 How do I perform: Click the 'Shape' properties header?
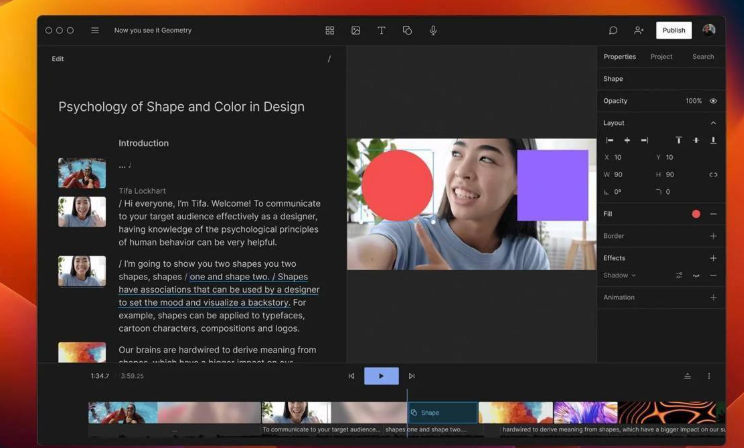click(x=613, y=79)
